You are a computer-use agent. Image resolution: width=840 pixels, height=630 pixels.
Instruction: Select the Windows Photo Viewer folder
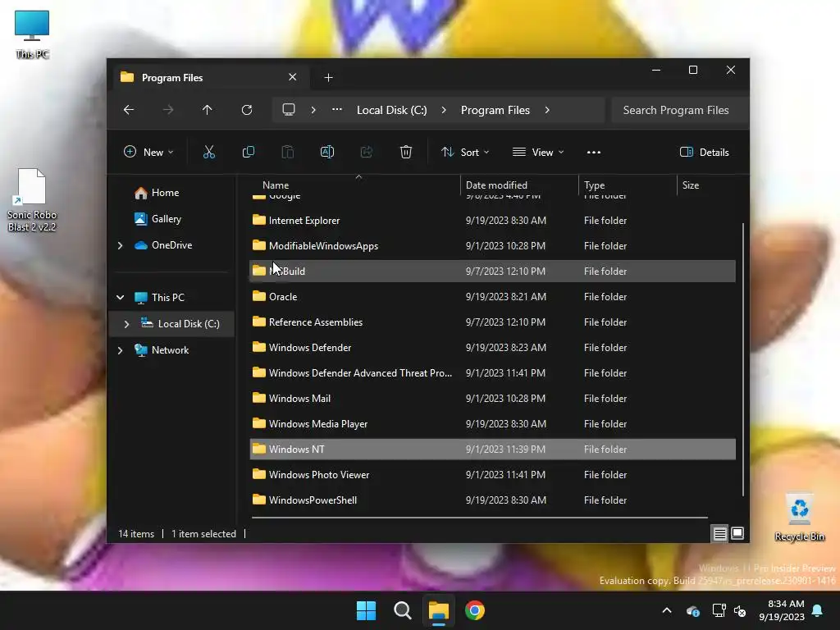click(492, 475)
